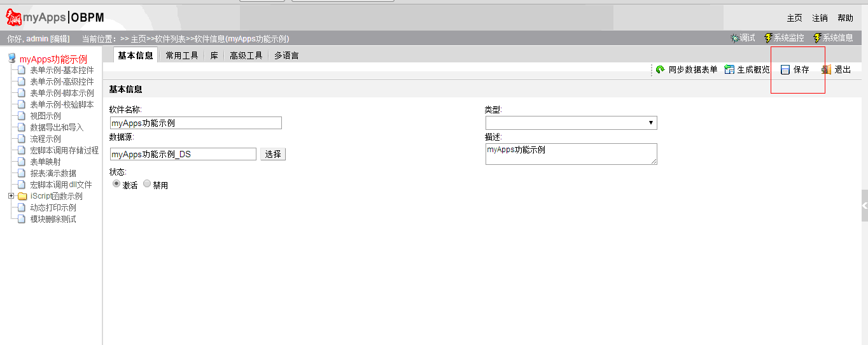Click the page icon beside 表单映射

click(22, 162)
